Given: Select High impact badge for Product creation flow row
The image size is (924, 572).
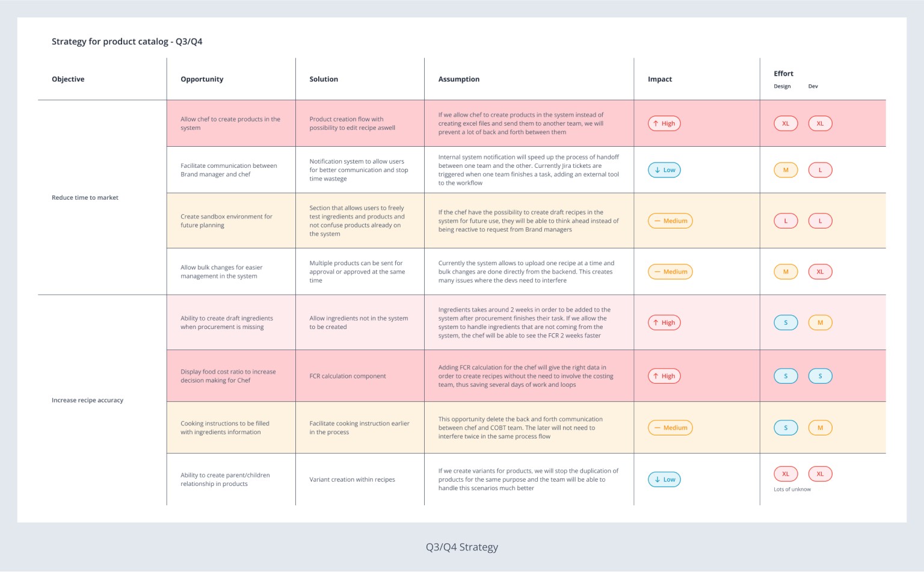Looking at the screenshot, I should pyautogui.click(x=664, y=123).
